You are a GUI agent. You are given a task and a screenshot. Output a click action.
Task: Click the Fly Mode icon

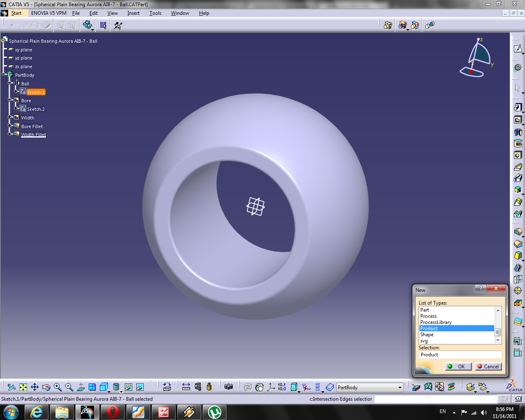12,387
